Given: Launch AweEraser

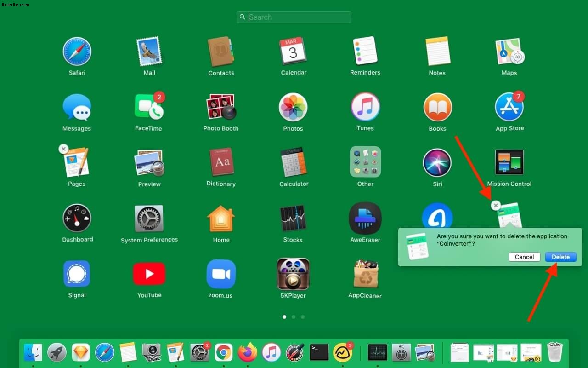Looking at the screenshot, I should click(x=365, y=218).
